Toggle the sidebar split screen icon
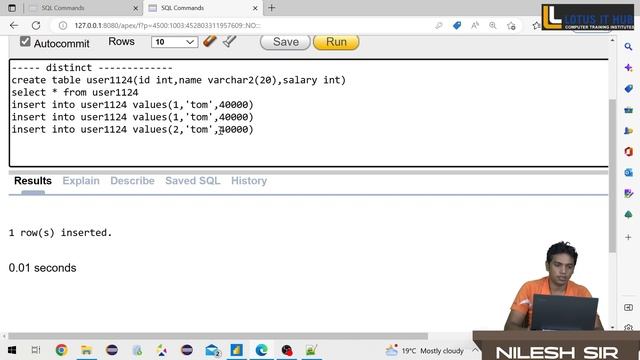This screenshot has width=640, height=360. click(628, 307)
